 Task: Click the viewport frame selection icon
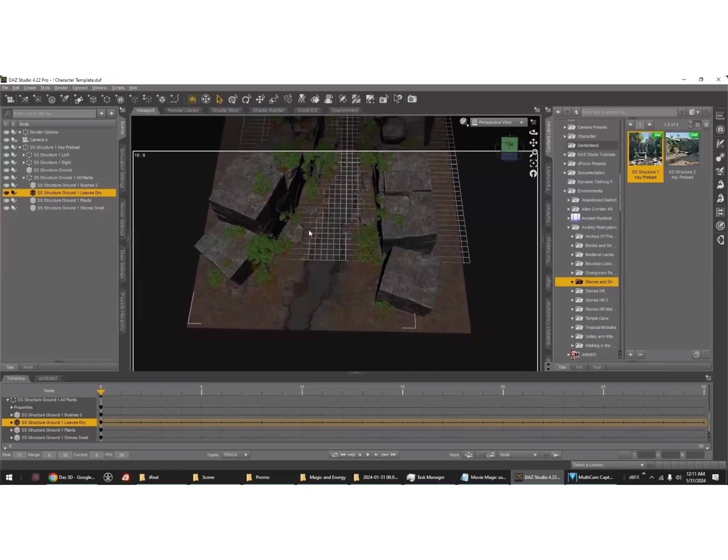click(x=533, y=163)
